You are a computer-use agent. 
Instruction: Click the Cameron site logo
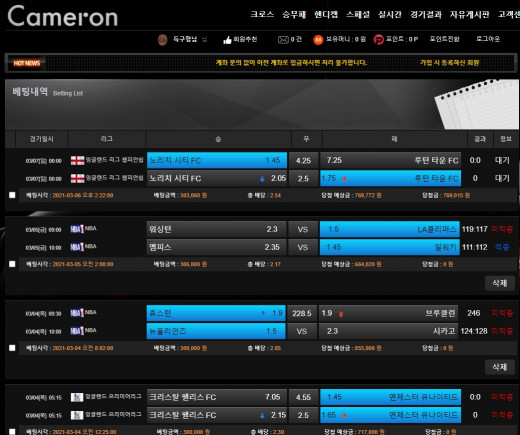click(x=63, y=16)
